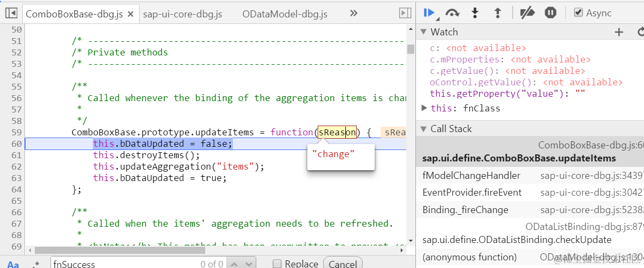Deactivate all breakpoints

527,13
